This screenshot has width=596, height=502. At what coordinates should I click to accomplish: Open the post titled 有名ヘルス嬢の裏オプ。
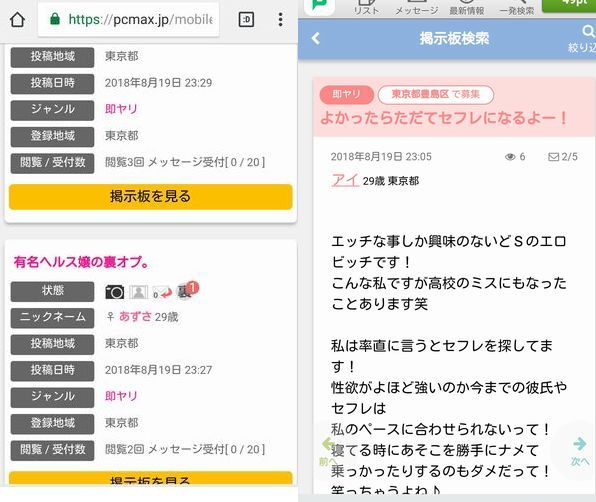(81, 262)
